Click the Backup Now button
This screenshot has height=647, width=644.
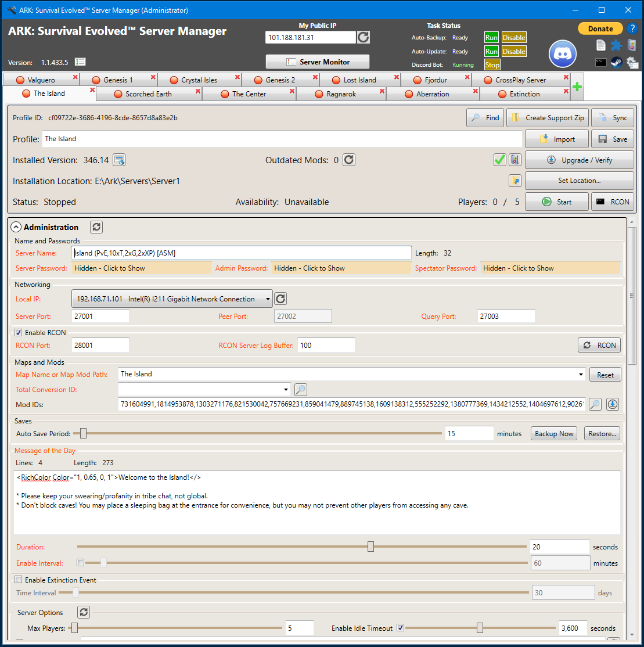[553, 434]
